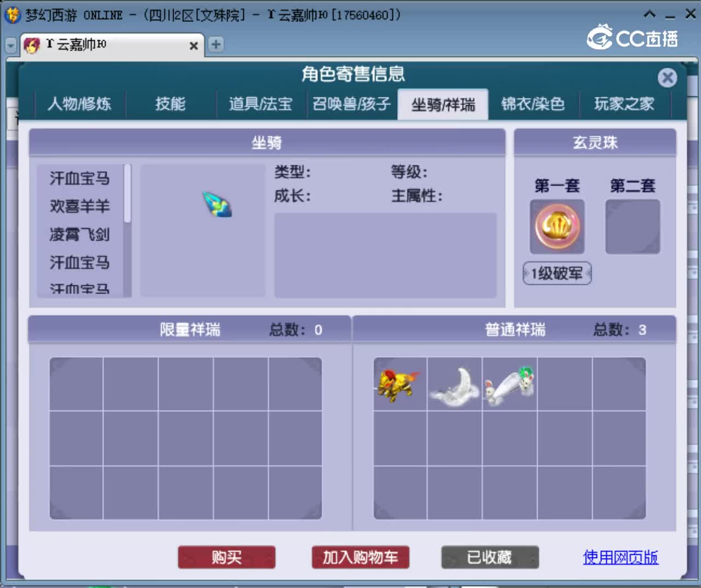
Task: Select 凌霄飞剑 in the mount list
Action: coord(80,235)
